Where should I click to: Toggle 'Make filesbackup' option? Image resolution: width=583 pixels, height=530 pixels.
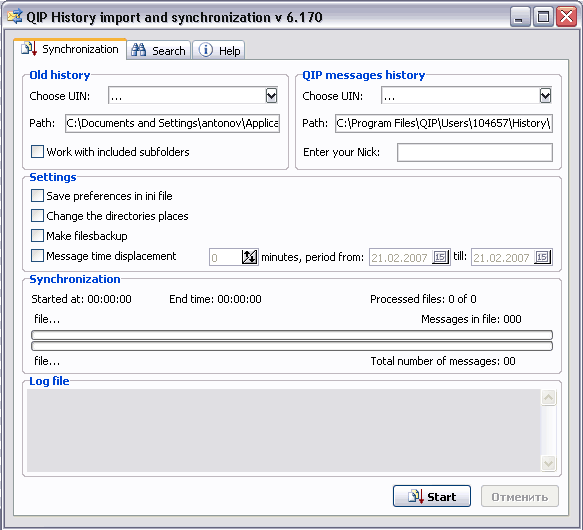point(37,236)
